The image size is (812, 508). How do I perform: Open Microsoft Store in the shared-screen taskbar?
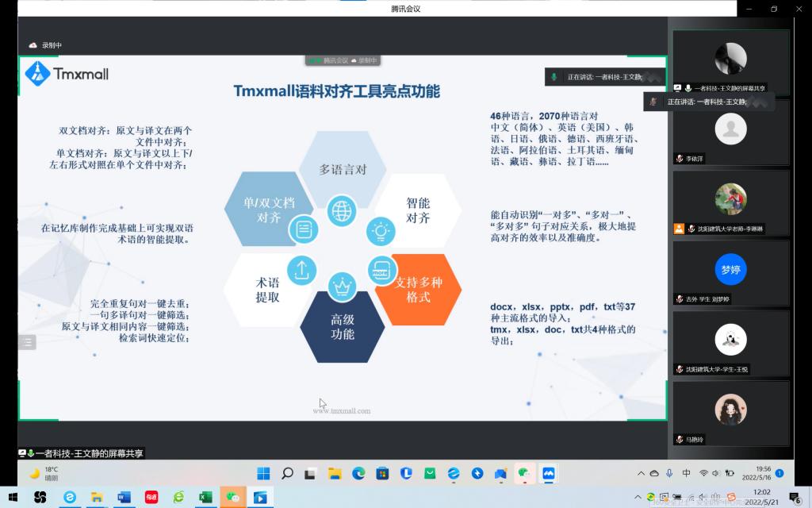pos(383,473)
